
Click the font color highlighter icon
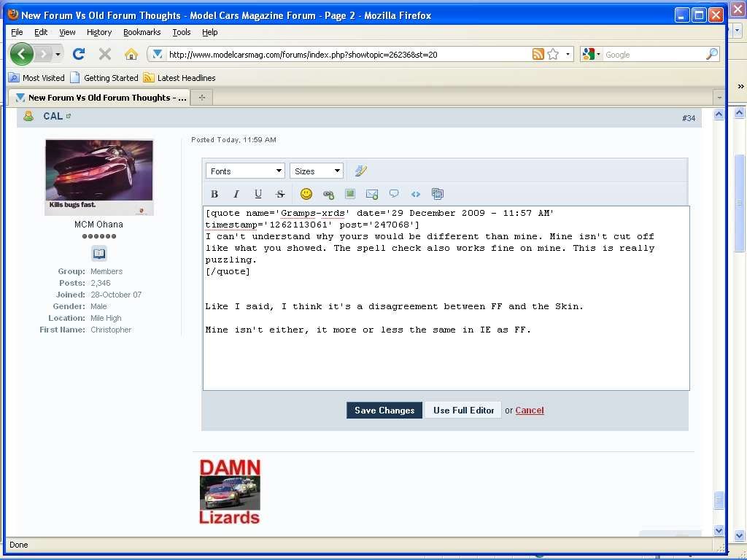pyautogui.click(x=360, y=171)
